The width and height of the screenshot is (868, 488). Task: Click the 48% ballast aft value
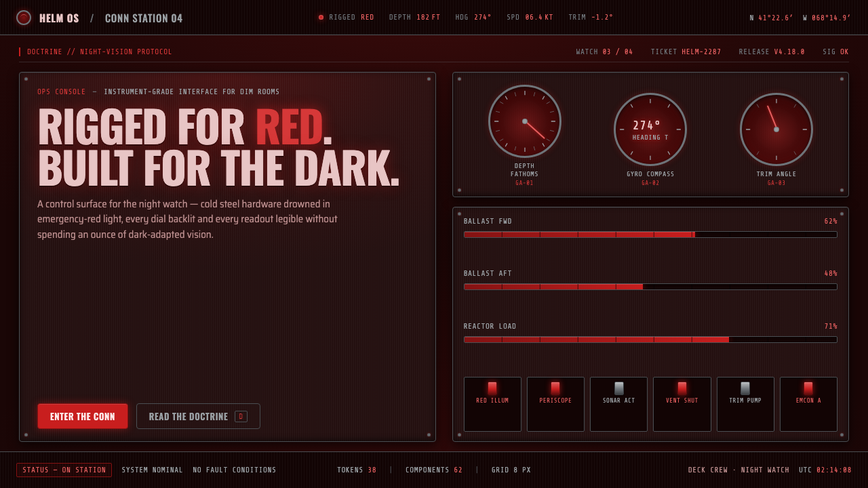click(x=831, y=274)
